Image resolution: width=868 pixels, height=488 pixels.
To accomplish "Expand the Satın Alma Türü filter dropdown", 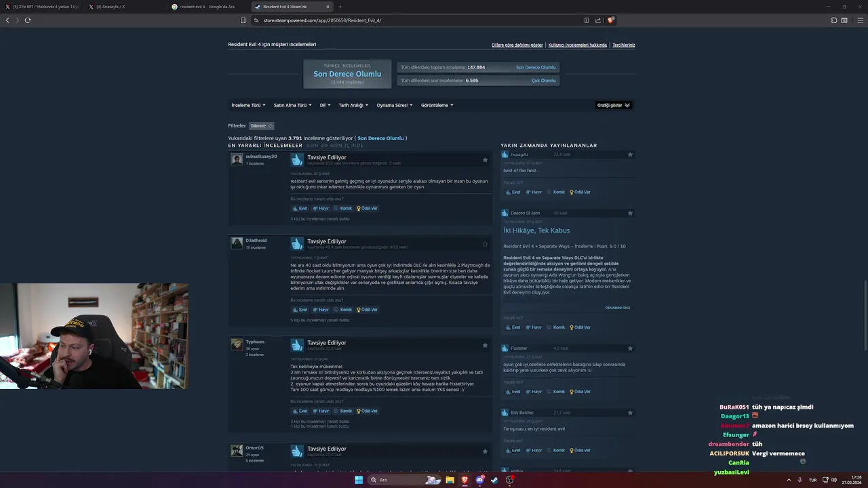I will [x=292, y=105].
